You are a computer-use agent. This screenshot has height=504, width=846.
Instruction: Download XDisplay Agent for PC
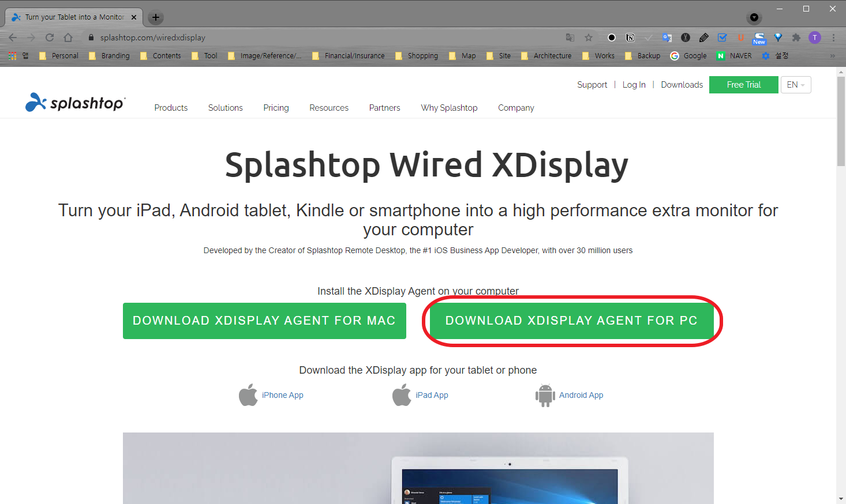click(x=572, y=321)
